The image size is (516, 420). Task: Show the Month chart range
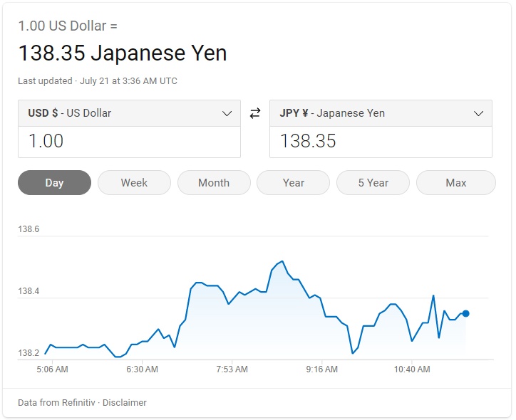pyautogui.click(x=214, y=182)
